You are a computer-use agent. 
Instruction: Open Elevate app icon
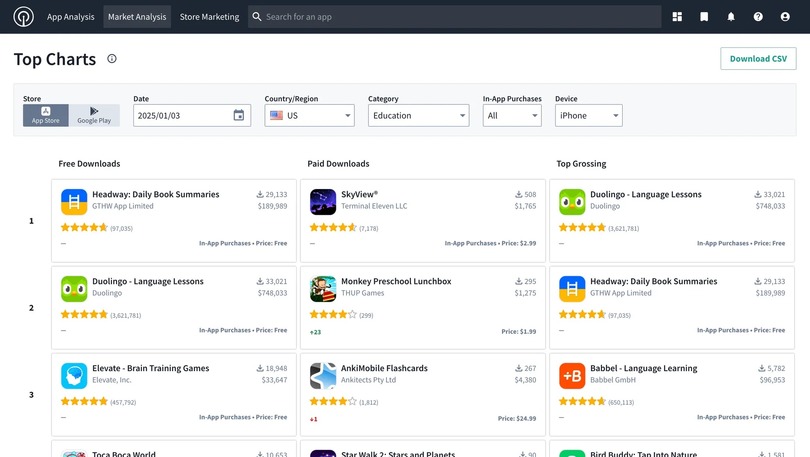(x=74, y=375)
